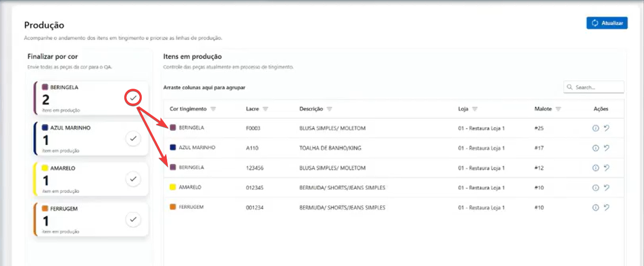The image size is (644, 266).
Task: Finalize AMARELO color with check button
Action: pos(133,179)
